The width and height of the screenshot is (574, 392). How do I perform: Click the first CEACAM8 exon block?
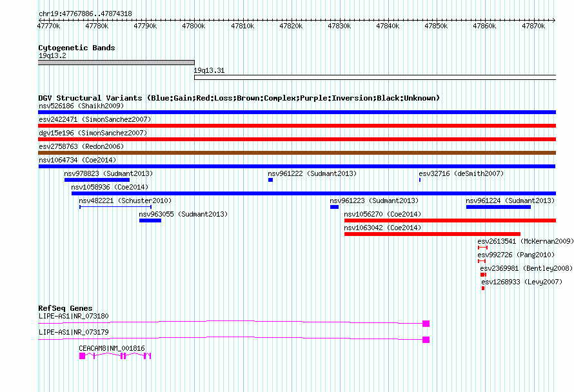point(83,356)
